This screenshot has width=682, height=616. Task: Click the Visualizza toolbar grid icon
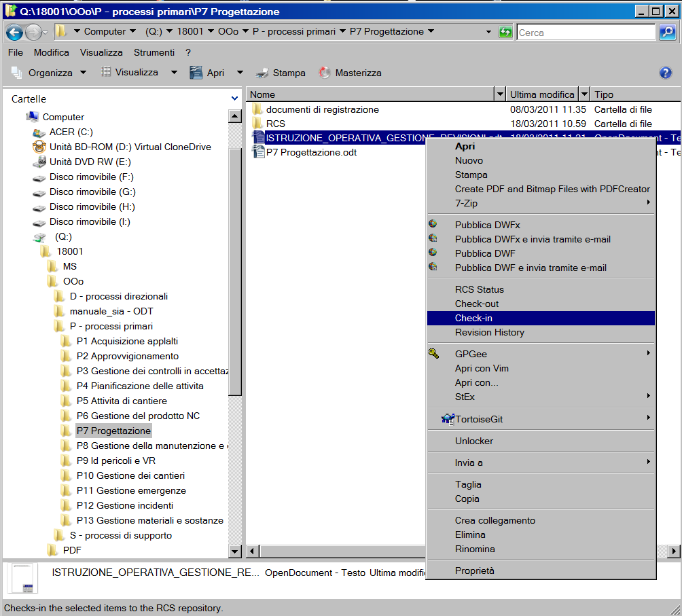(x=106, y=72)
